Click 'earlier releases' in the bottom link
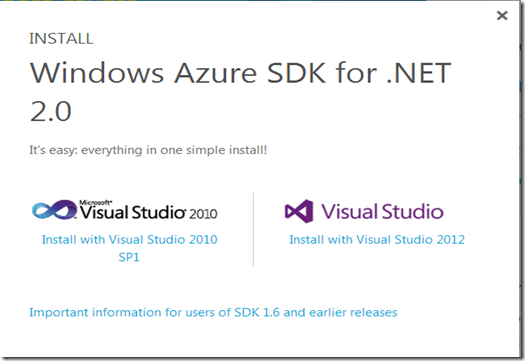This screenshot has width=525, height=361. click(353, 312)
